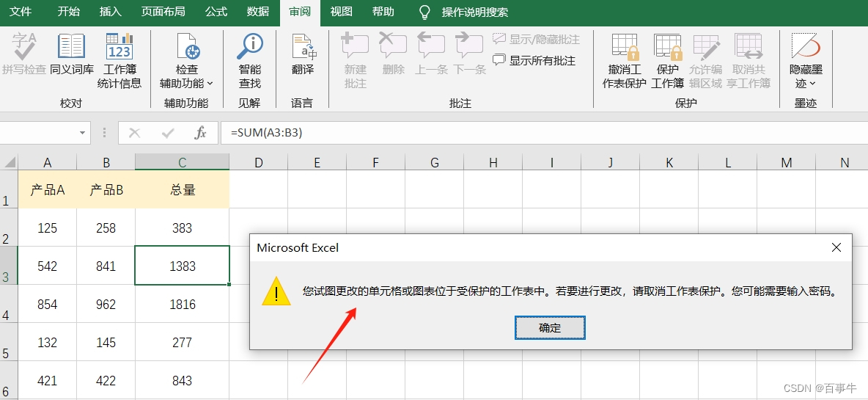Select row 5 header
The image size is (868, 400).
[x=9, y=342]
